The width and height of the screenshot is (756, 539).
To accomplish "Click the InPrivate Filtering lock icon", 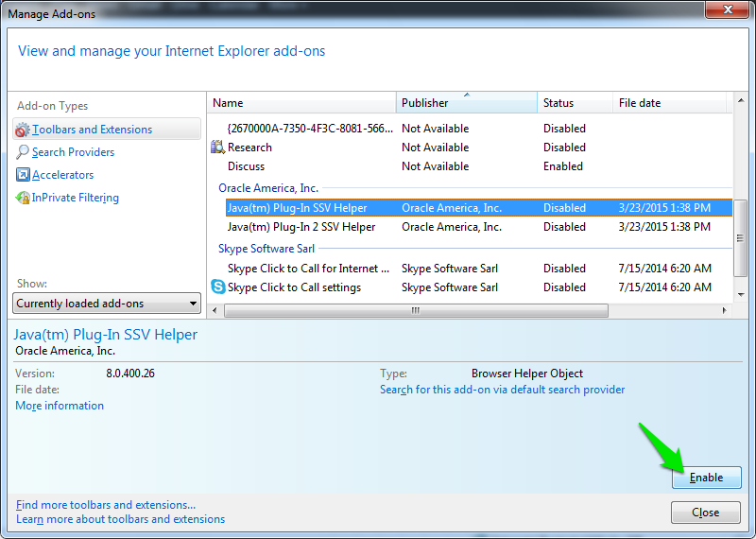I will [x=23, y=198].
